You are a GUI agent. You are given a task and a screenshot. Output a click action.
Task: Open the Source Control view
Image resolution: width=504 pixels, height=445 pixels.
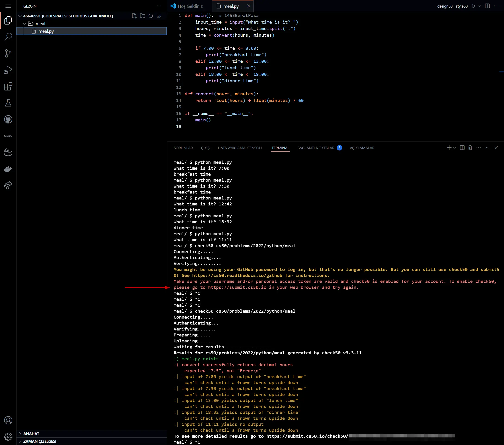click(8, 53)
